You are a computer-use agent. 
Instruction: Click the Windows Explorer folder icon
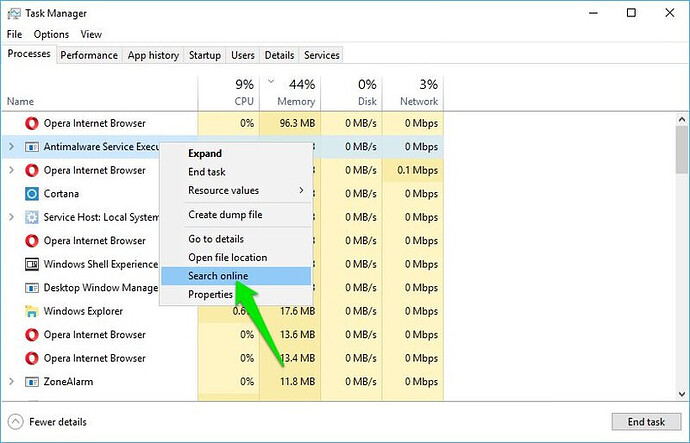coord(32,311)
